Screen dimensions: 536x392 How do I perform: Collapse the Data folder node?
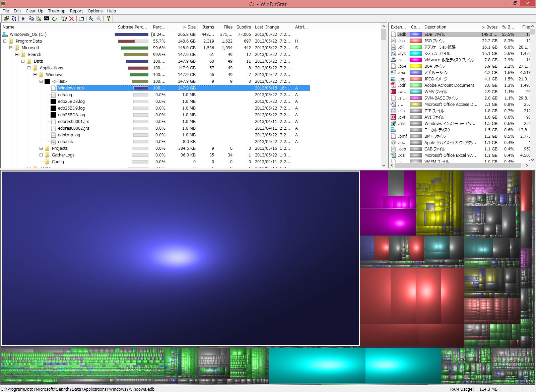pos(23,61)
